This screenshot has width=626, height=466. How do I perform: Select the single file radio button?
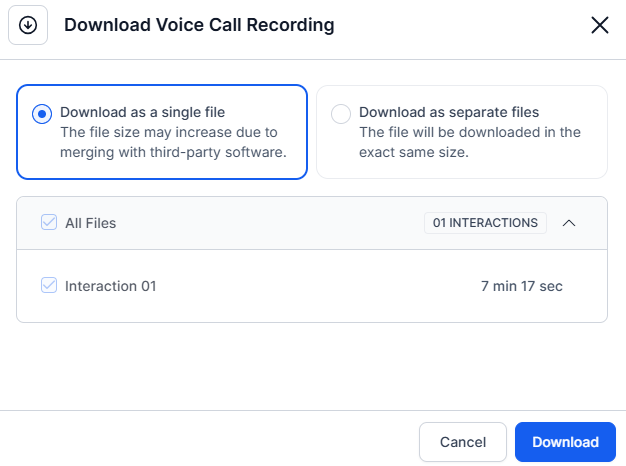(x=41, y=114)
